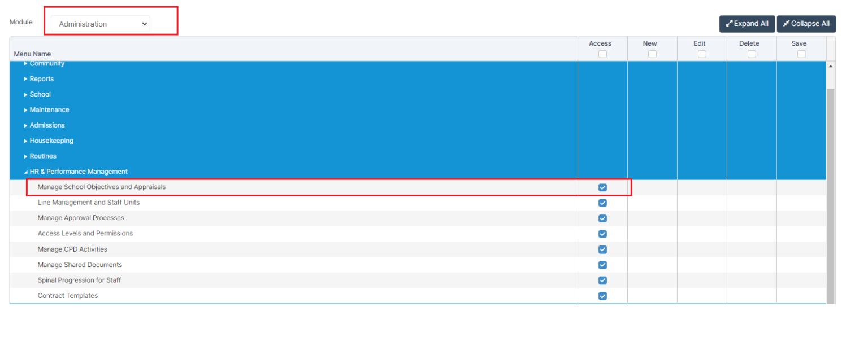
Task: Tick the Access column header checkbox
Action: tap(602, 54)
